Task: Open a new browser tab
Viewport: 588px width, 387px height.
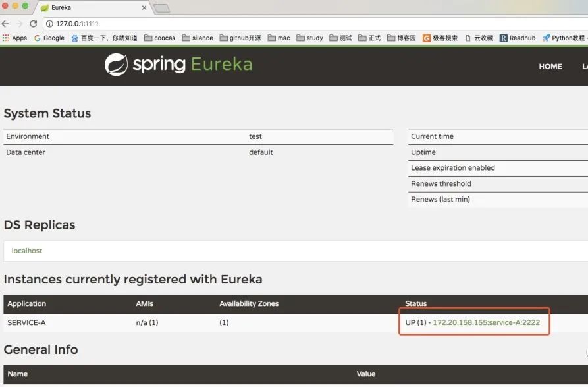Action: pyautogui.click(x=162, y=8)
